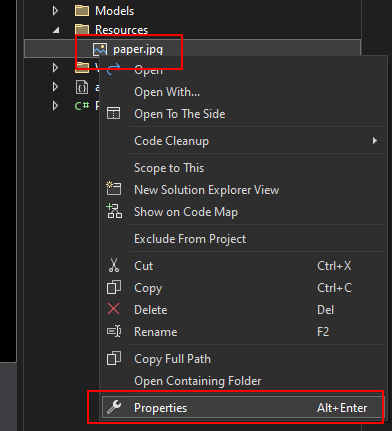Expand the Models folder arrow
Screen dimensions: 392x431
click(55, 11)
